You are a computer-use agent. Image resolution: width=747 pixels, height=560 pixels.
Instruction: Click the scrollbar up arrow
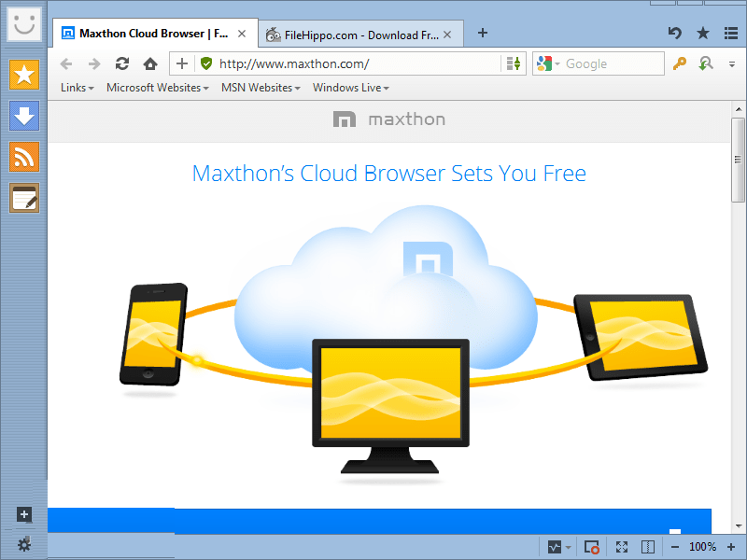coord(739,109)
